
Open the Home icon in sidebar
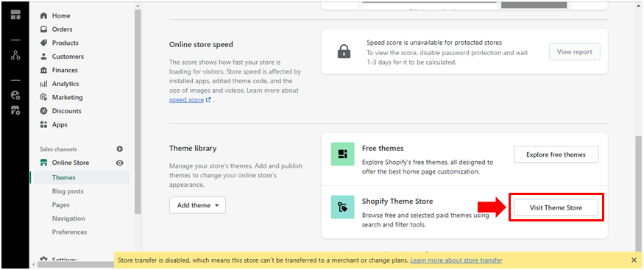click(43, 15)
